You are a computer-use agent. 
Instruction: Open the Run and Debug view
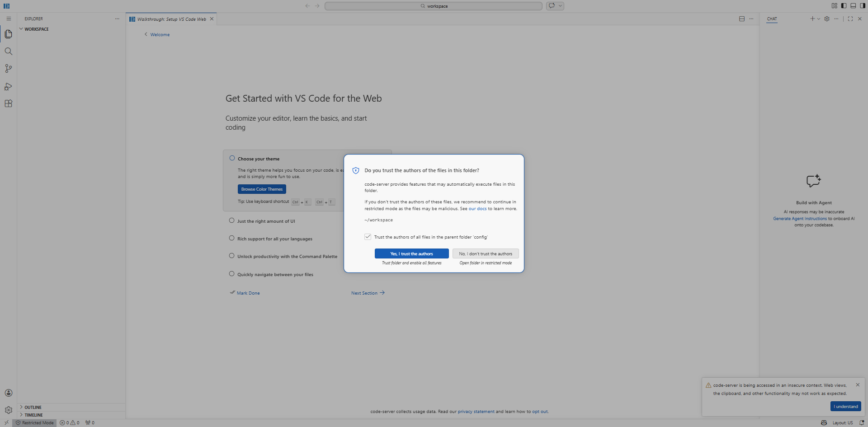8,86
